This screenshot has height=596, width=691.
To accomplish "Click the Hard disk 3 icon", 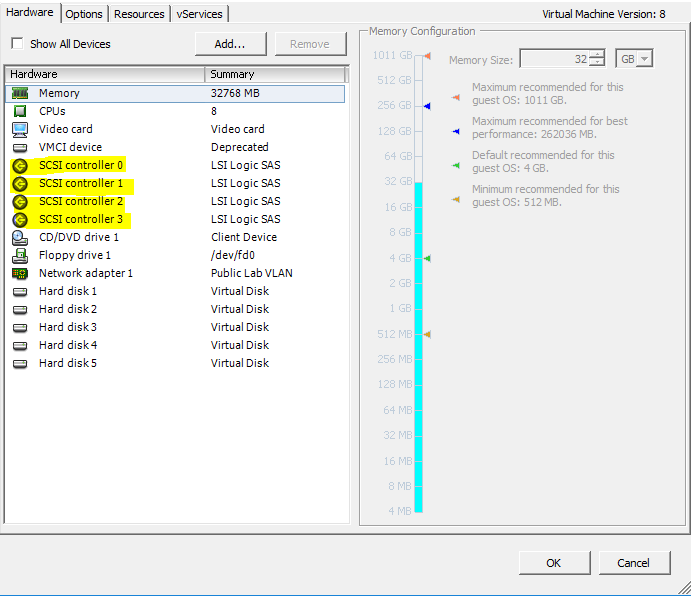I will click(20, 328).
